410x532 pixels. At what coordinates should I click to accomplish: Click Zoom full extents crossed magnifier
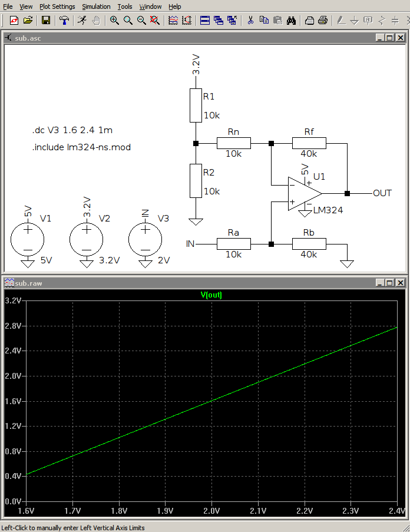155,21
